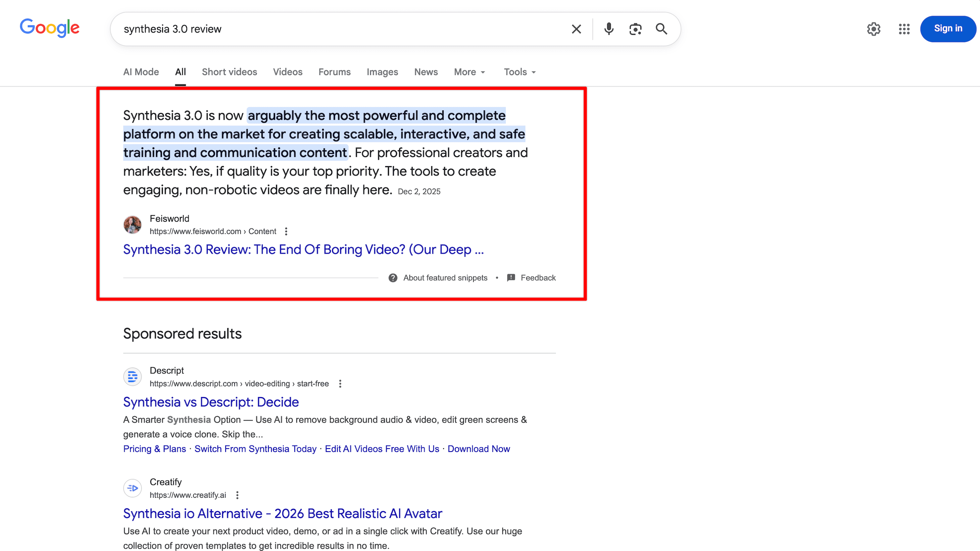Switch to AI Mode tab
The height and width of the screenshot is (551, 980).
pos(141,72)
